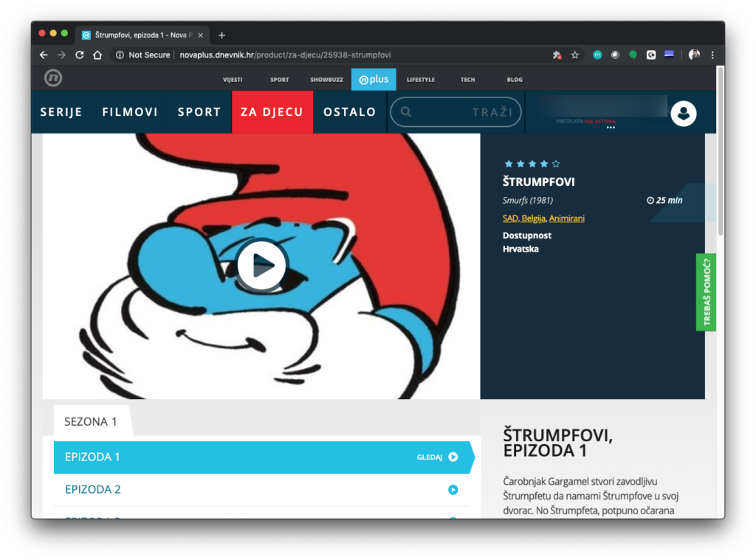Image resolution: width=756 pixels, height=560 pixels.
Task: Open the Za djecu section
Action: pyautogui.click(x=272, y=112)
